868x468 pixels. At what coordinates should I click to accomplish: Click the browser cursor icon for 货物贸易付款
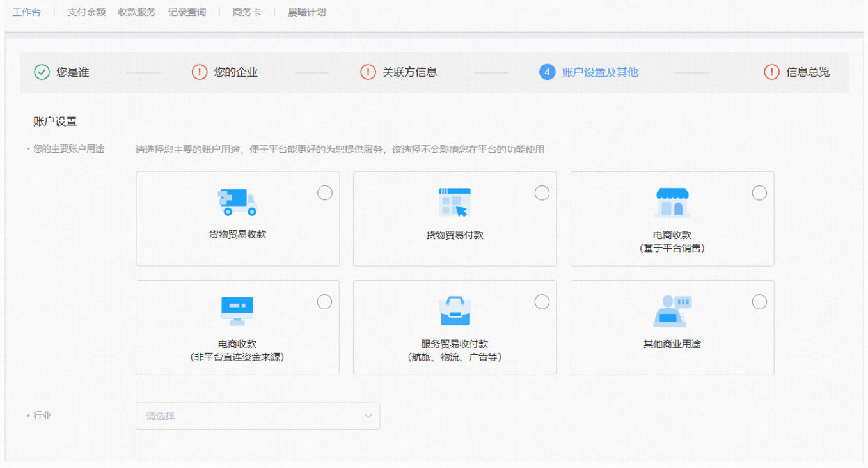click(454, 202)
